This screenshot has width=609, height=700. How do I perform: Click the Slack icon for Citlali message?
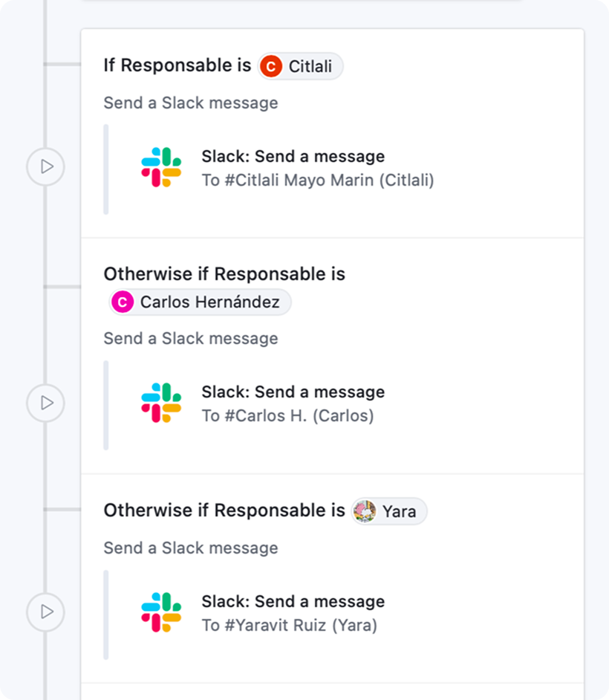161,167
